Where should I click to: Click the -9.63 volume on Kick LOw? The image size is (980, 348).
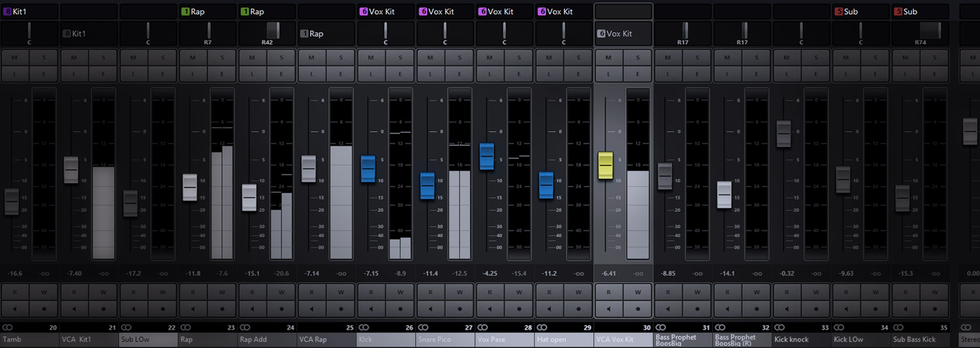click(846, 274)
